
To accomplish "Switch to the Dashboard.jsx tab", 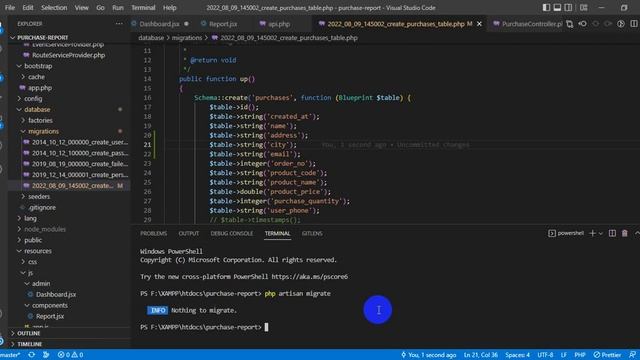I will pyautogui.click(x=159, y=24).
